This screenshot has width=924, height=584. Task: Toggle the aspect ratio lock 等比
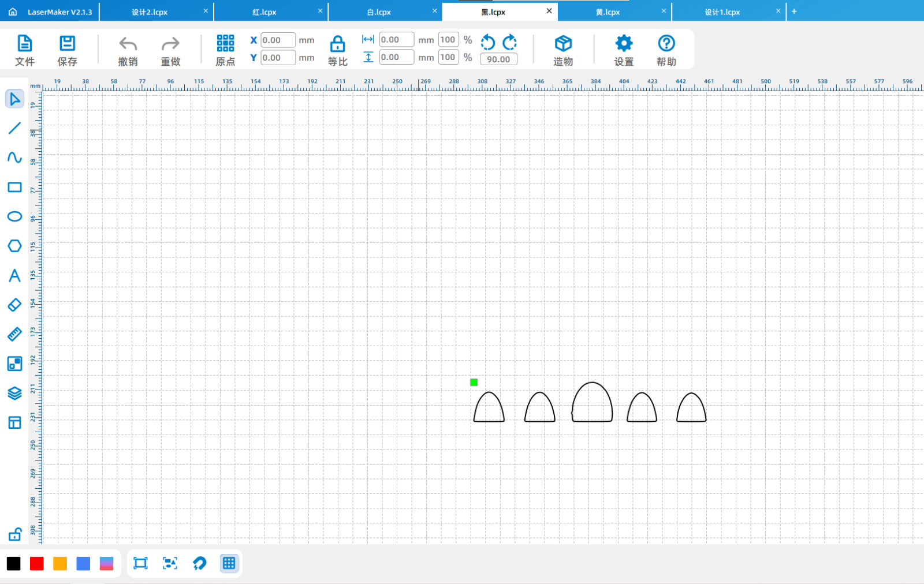337,50
